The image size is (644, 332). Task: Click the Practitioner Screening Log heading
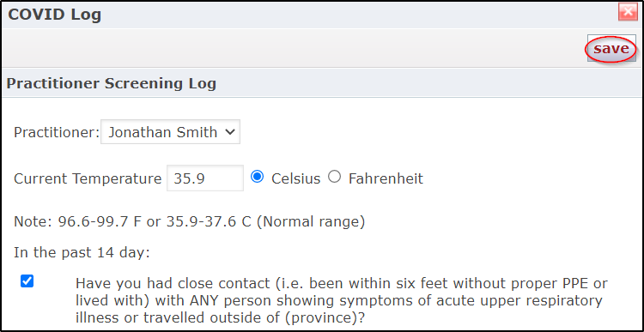click(x=112, y=84)
